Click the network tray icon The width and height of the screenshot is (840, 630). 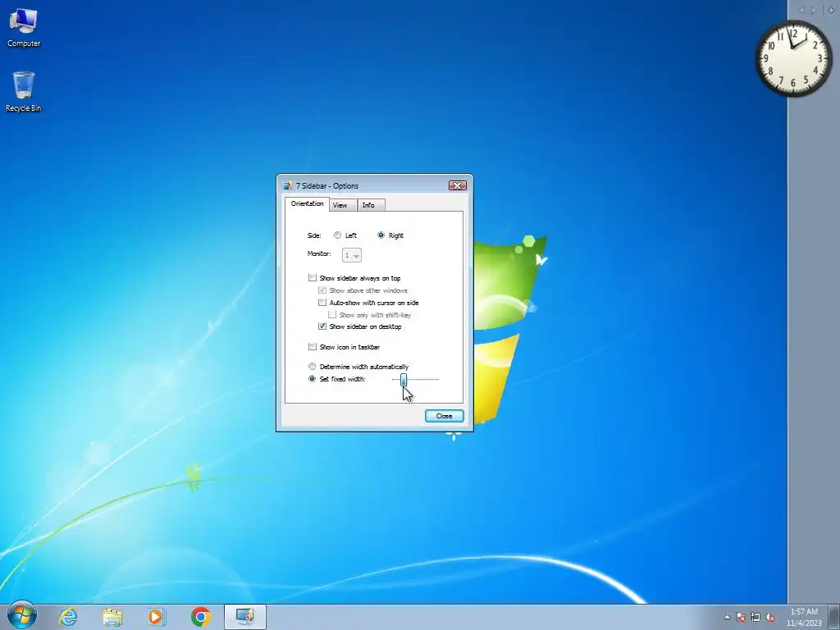click(756, 617)
